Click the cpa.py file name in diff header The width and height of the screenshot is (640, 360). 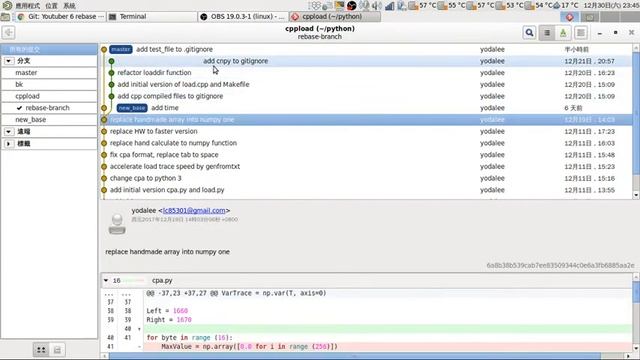pyautogui.click(x=162, y=280)
